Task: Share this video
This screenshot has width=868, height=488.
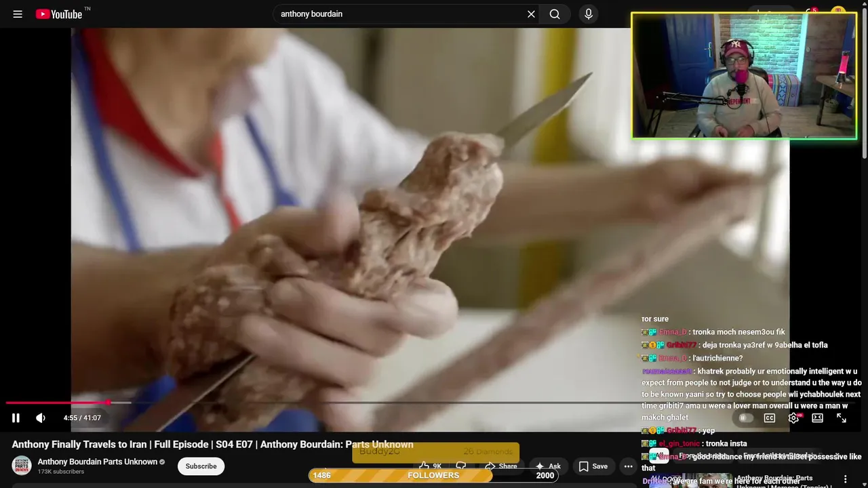Action: 501,466
